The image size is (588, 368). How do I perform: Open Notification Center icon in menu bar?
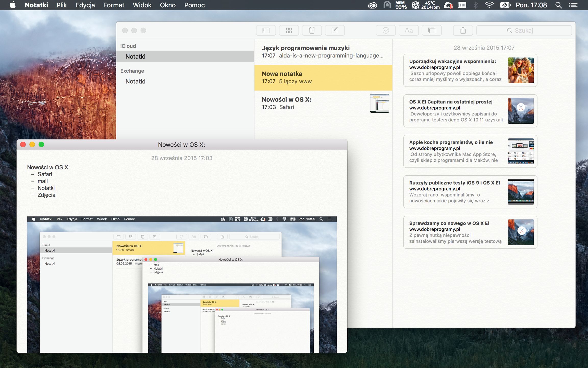[x=573, y=5]
